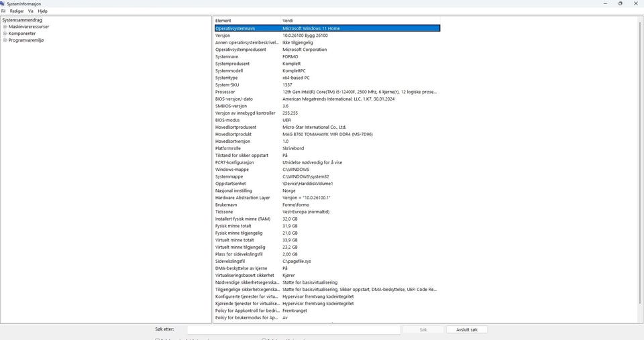This screenshot has height=340, width=644.
Task: Select the SMBIOS-versjon row
Action: 327,106
